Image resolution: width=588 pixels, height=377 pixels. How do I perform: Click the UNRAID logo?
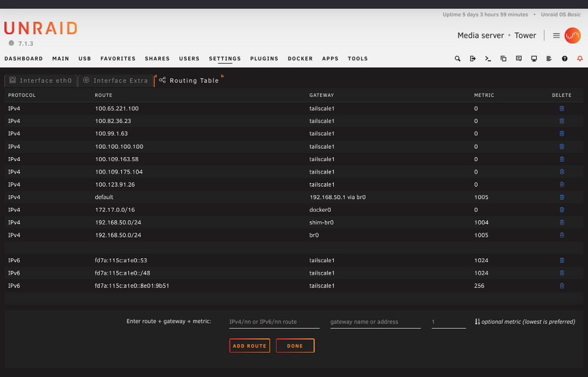(41, 28)
